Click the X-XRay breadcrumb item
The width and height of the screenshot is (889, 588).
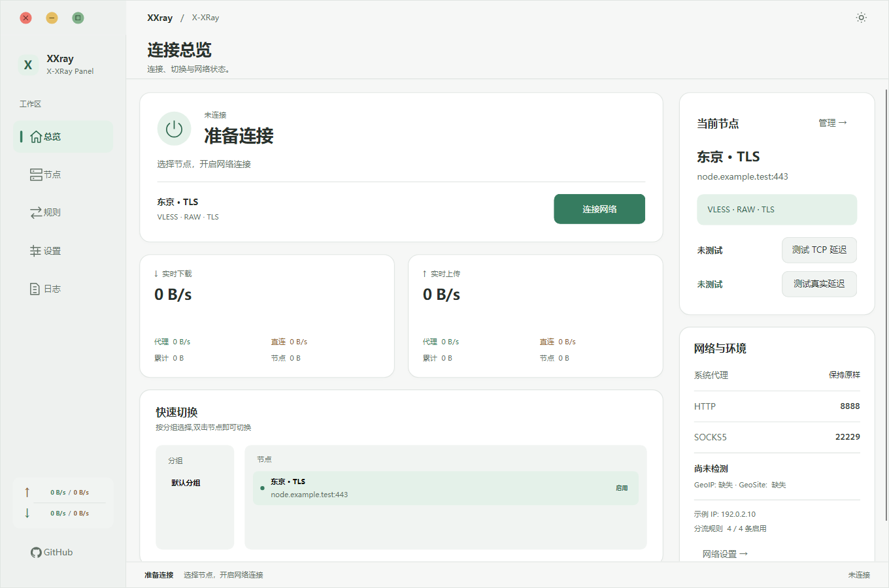[205, 18]
